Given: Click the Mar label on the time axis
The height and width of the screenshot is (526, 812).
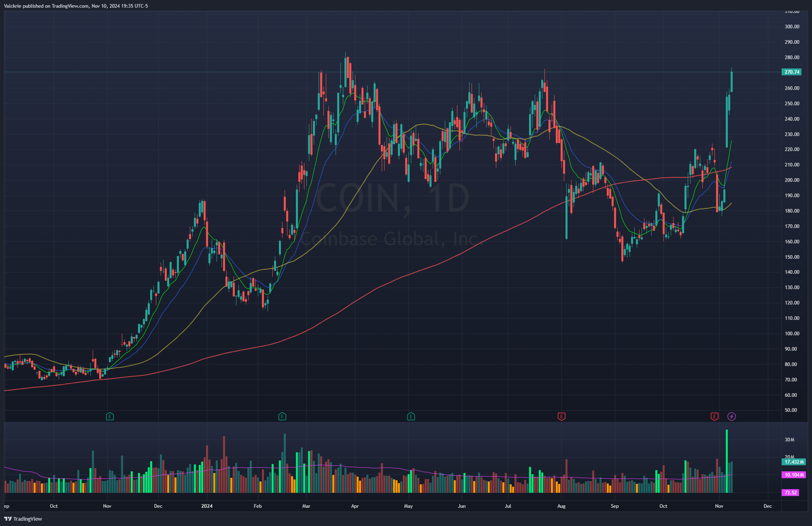Looking at the screenshot, I should pyautogui.click(x=306, y=506).
